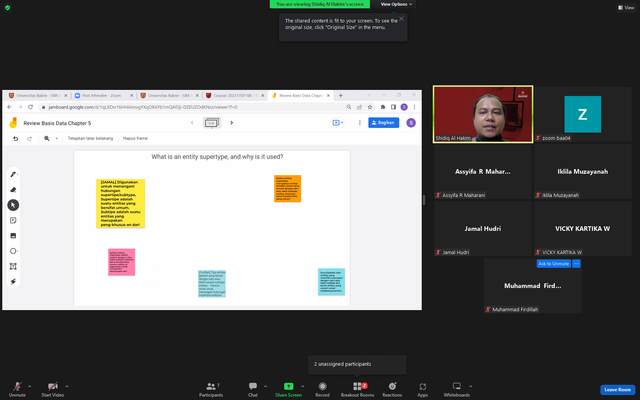
Task: Open View Options dropdown
Action: point(396,4)
